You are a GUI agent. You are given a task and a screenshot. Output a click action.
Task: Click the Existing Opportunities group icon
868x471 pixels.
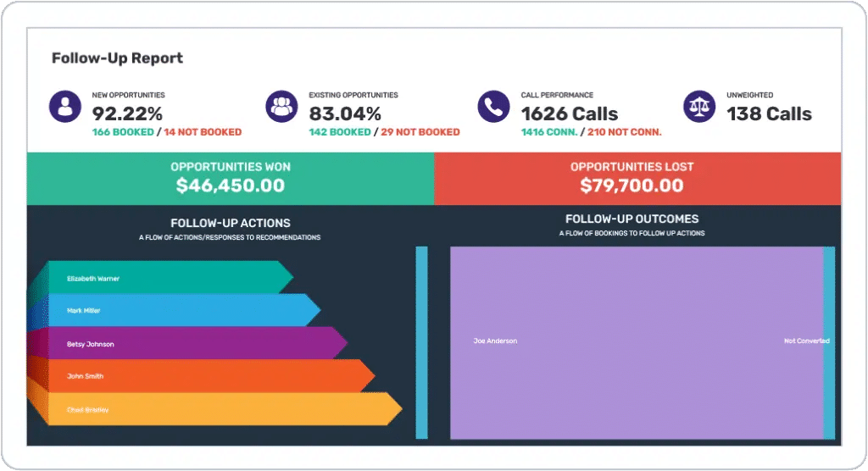281,106
